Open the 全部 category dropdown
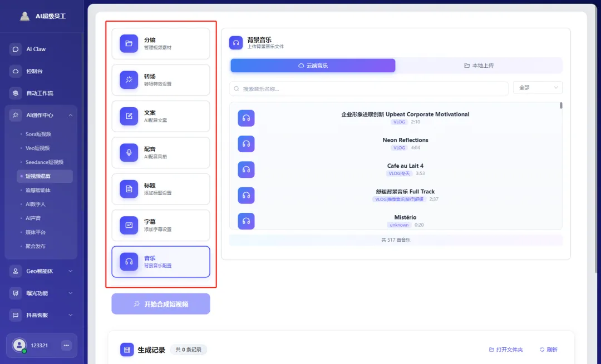This screenshot has width=601, height=364. (x=536, y=87)
